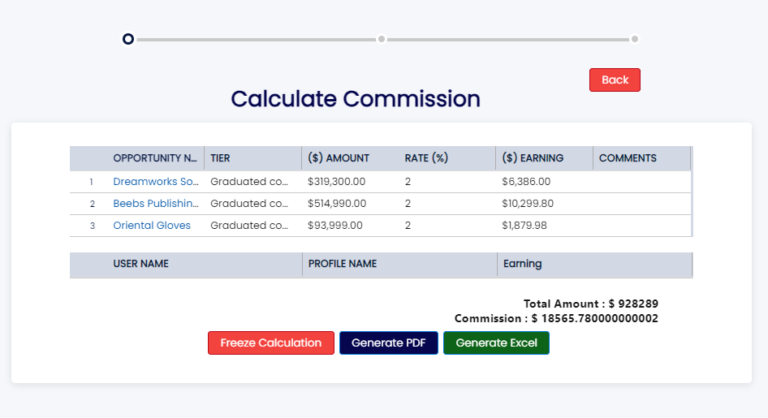Open the Oriental Gloves opportunity link
This screenshot has width=768, height=418.
tap(151, 226)
